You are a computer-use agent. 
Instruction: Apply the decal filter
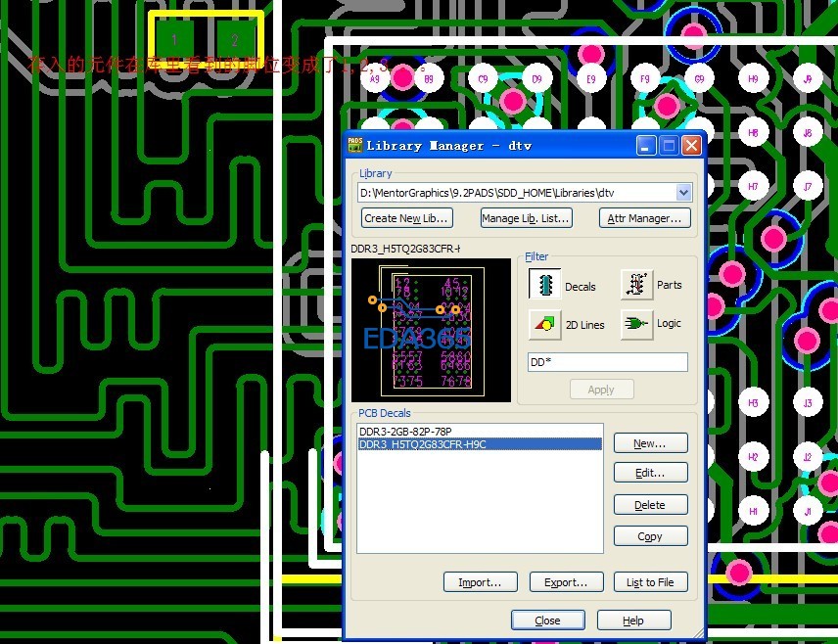tap(601, 390)
